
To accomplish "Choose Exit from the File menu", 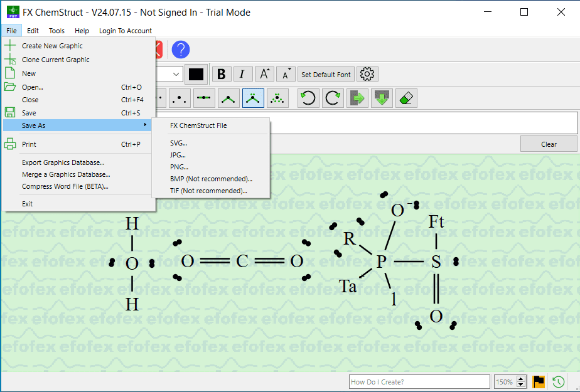I will pyautogui.click(x=77, y=204).
